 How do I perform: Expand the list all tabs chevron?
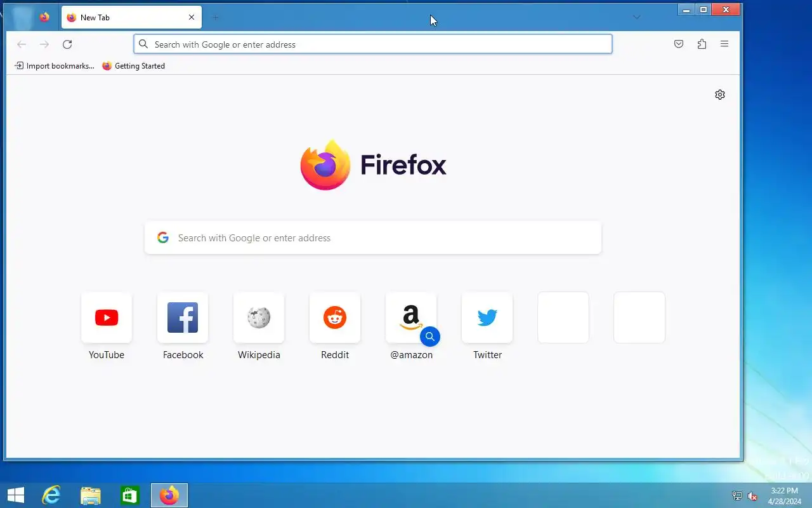(637, 17)
